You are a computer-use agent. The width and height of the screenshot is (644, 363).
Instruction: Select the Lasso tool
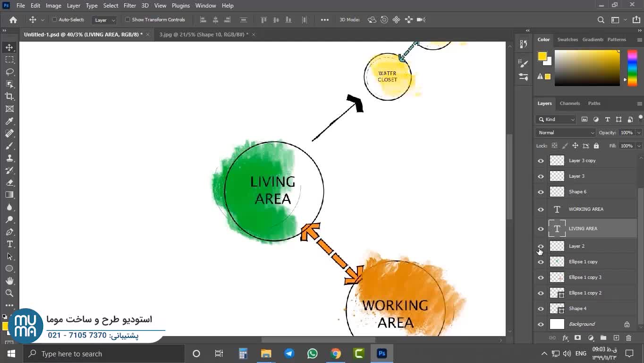tap(9, 72)
